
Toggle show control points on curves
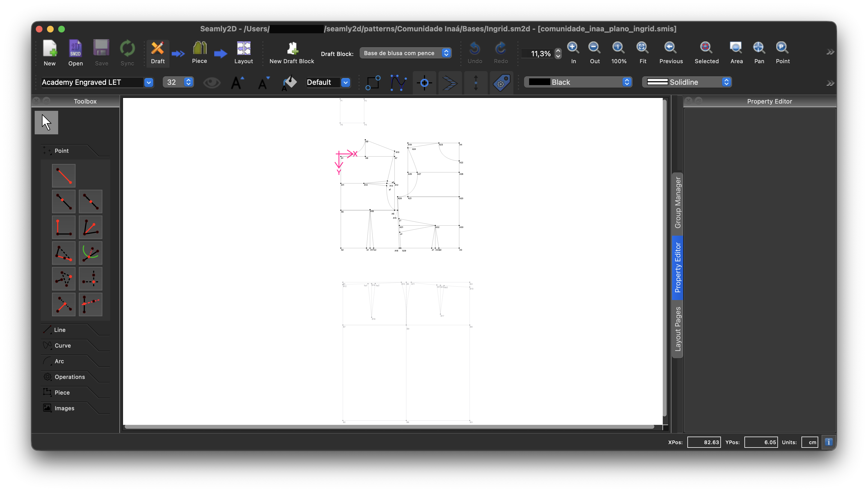pos(399,83)
